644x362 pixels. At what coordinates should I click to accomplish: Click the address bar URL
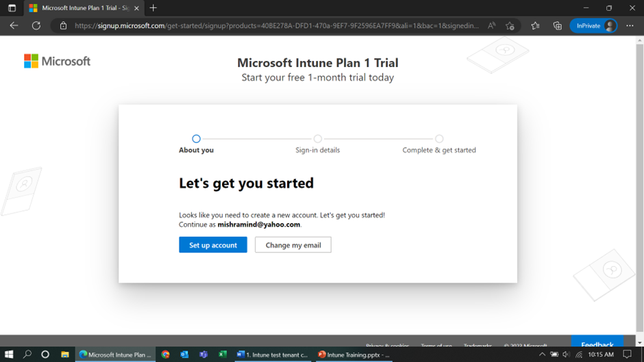276,25
